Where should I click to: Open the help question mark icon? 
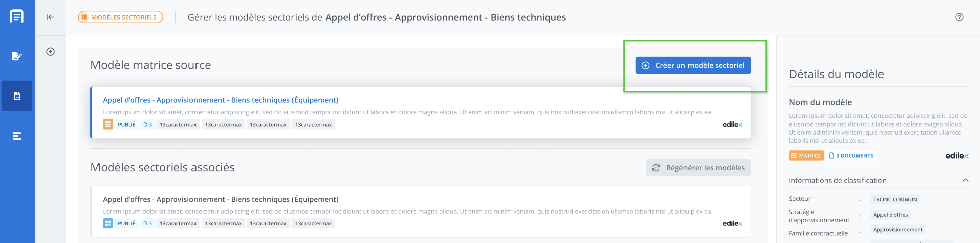[x=959, y=17]
